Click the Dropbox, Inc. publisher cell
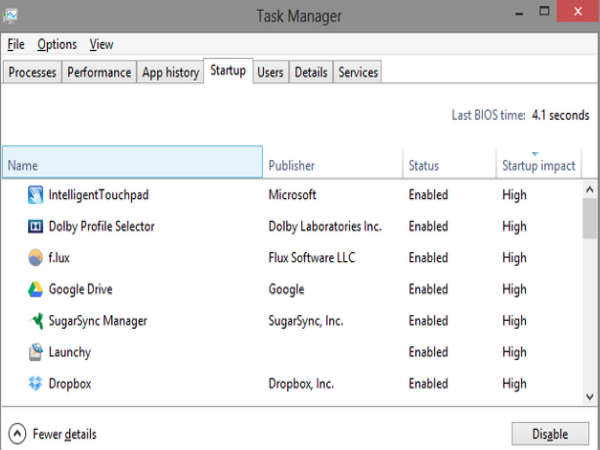The width and height of the screenshot is (600, 450). 301,384
